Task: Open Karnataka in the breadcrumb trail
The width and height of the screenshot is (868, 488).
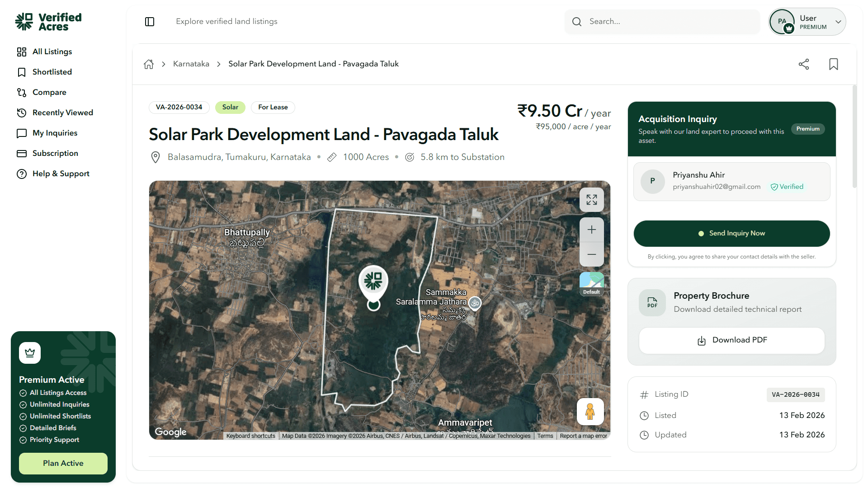Action: [x=191, y=64]
